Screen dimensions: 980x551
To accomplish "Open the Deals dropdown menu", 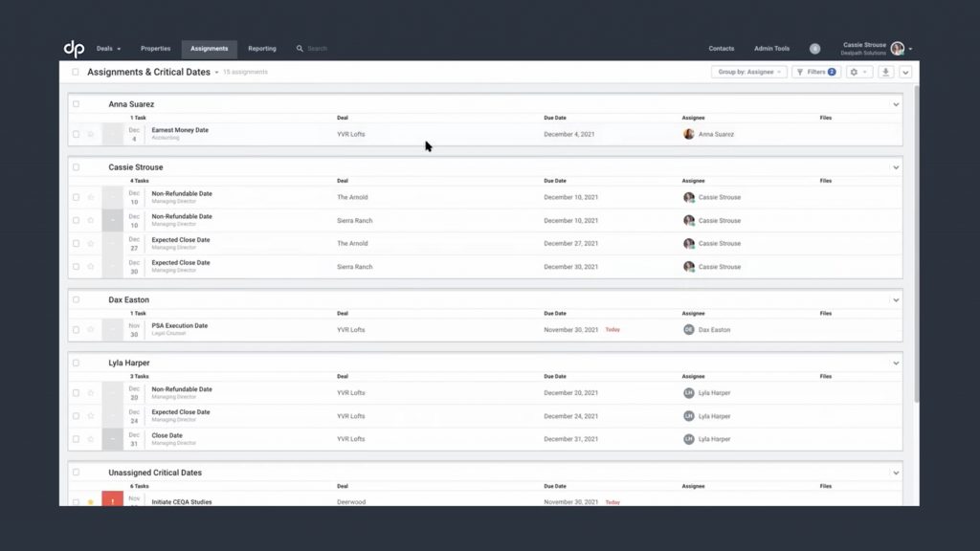I will click(108, 49).
